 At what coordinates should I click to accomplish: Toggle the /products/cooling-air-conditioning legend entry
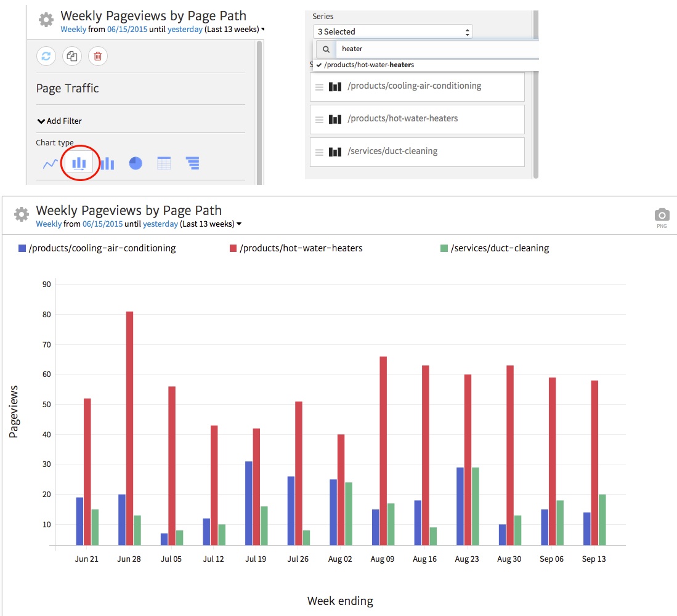click(97, 248)
